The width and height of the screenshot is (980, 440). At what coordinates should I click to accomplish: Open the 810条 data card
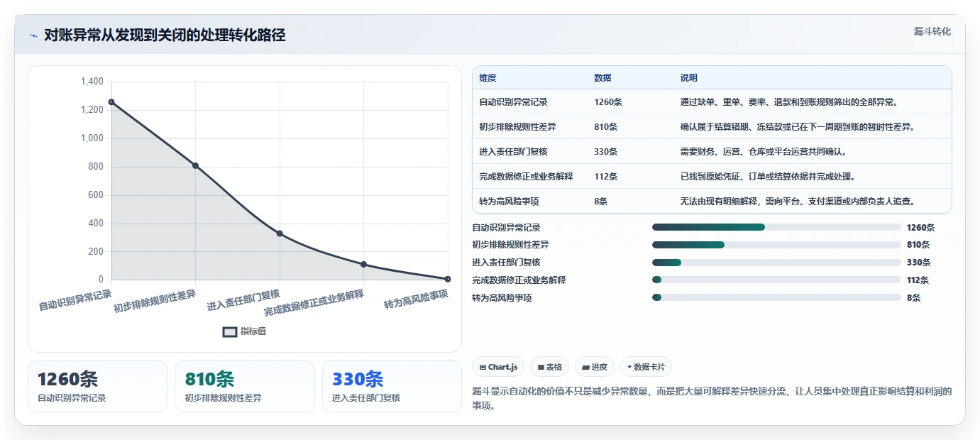244,386
